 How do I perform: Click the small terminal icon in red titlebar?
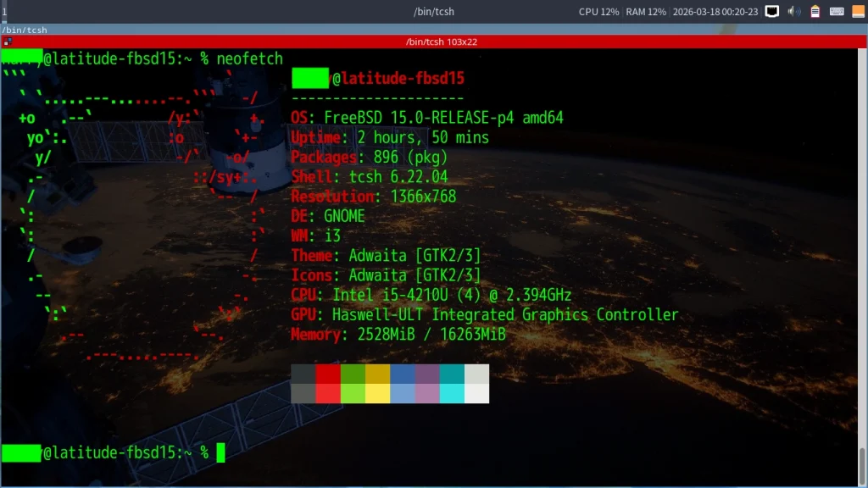[x=6, y=42]
